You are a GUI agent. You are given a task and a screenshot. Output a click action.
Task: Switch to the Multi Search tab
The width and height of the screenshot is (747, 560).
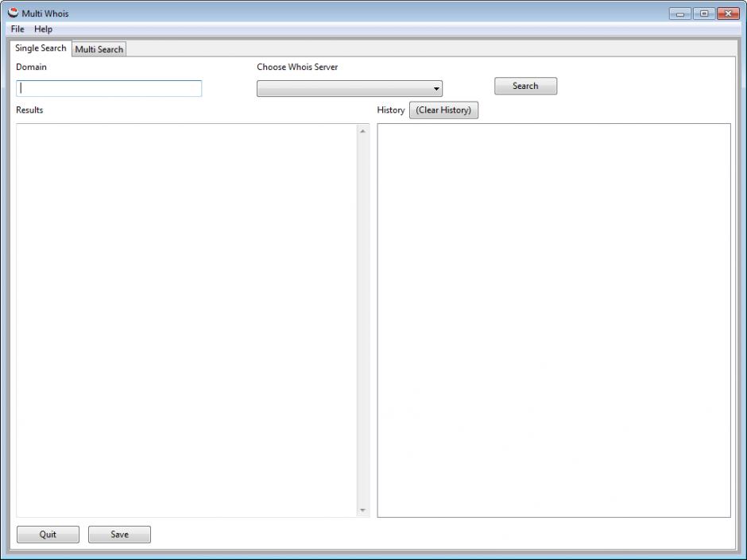pos(99,49)
